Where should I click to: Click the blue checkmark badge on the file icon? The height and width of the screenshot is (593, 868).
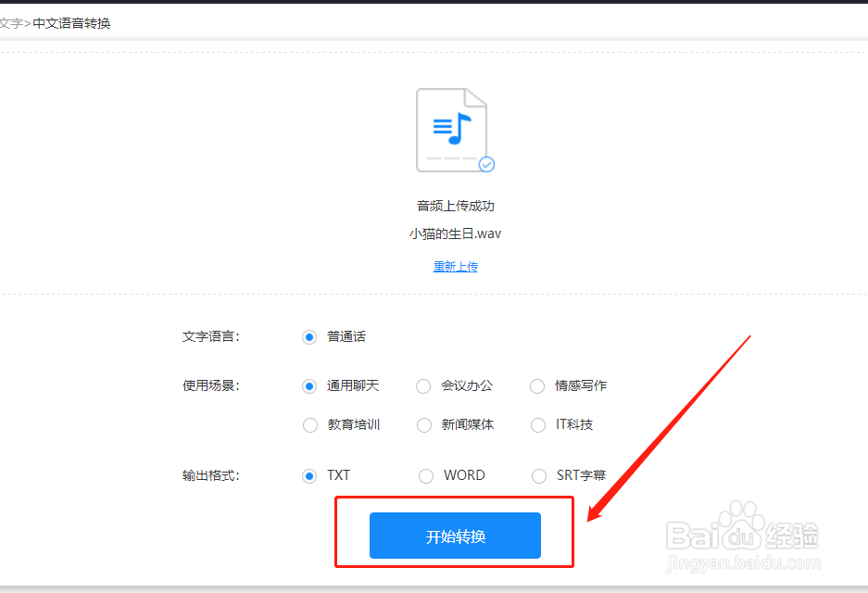coord(486,164)
